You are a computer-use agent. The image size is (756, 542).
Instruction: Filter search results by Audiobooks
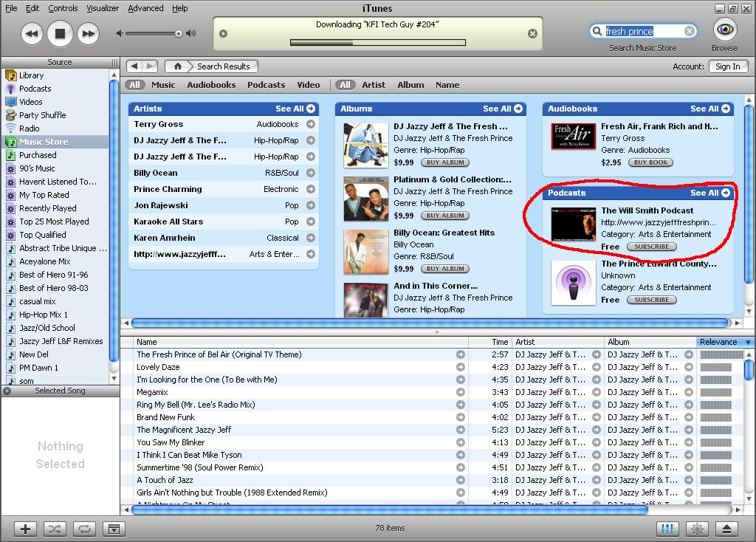pos(211,85)
